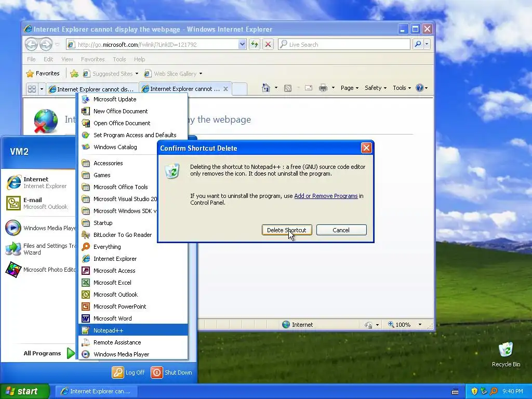Open the Help menu

tap(139, 59)
